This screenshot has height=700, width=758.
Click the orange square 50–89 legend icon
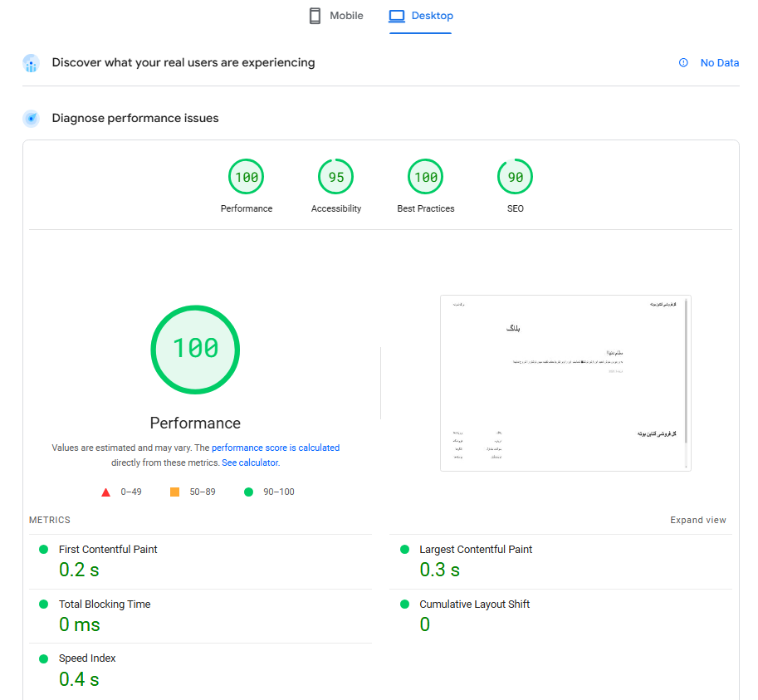point(175,492)
